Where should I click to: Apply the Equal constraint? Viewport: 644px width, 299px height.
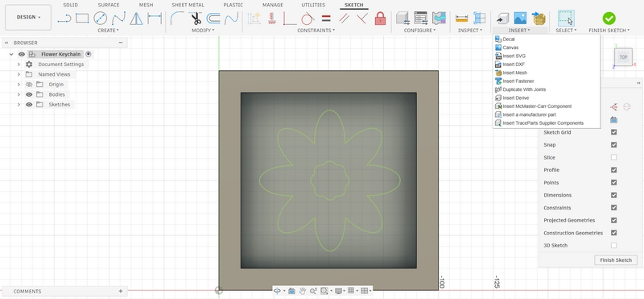[x=326, y=19]
